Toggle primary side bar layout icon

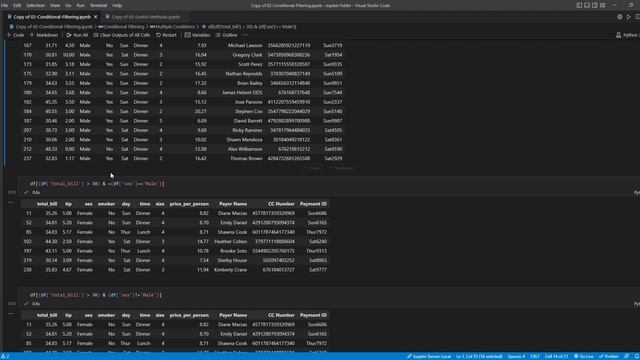tap(579, 5)
